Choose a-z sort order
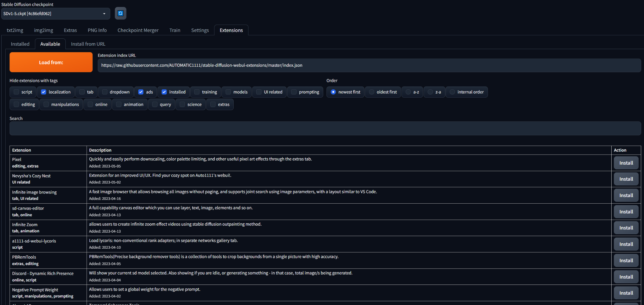The height and width of the screenshot is (305, 644). click(x=408, y=92)
